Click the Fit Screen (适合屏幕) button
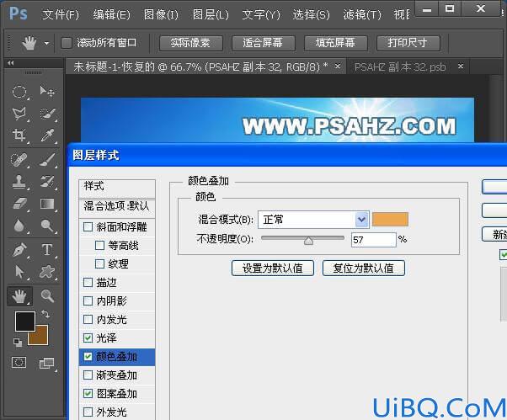Screen dimensions: 507x420 (x=264, y=43)
